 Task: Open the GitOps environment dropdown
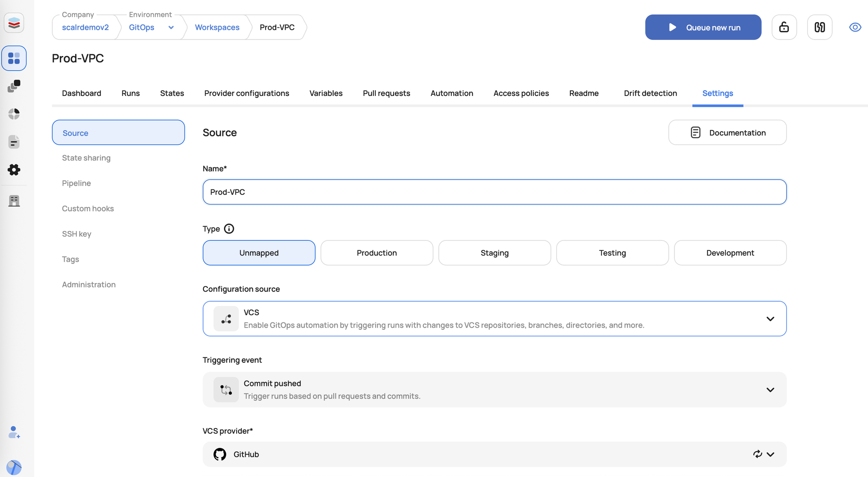pyautogui.click(x=171, y=27)
